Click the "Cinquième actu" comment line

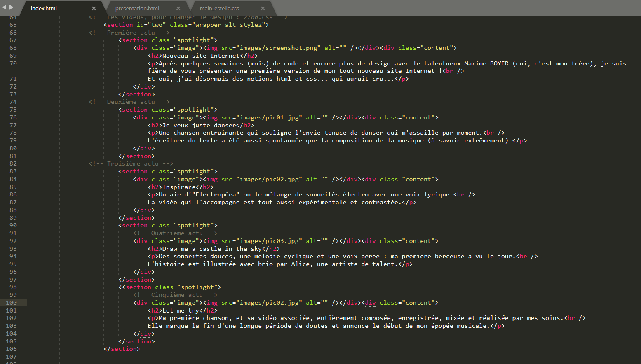pyautogui.click(x=176, y=295)
